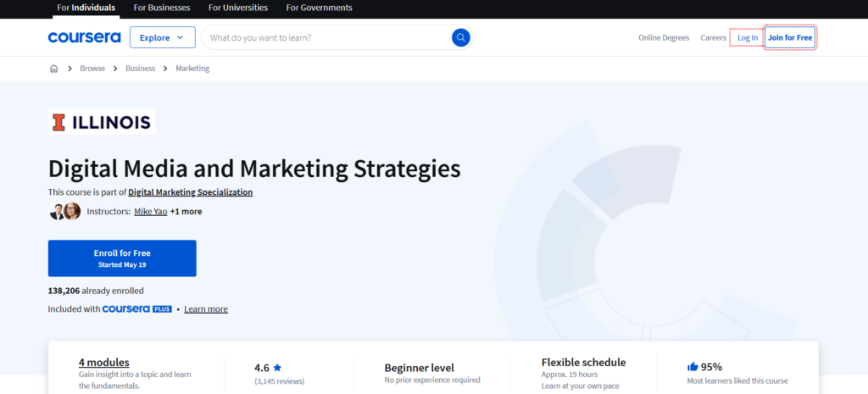Select the For Individuals tab
This screenshot has width=868, height=394.
[x=86, y=8]
